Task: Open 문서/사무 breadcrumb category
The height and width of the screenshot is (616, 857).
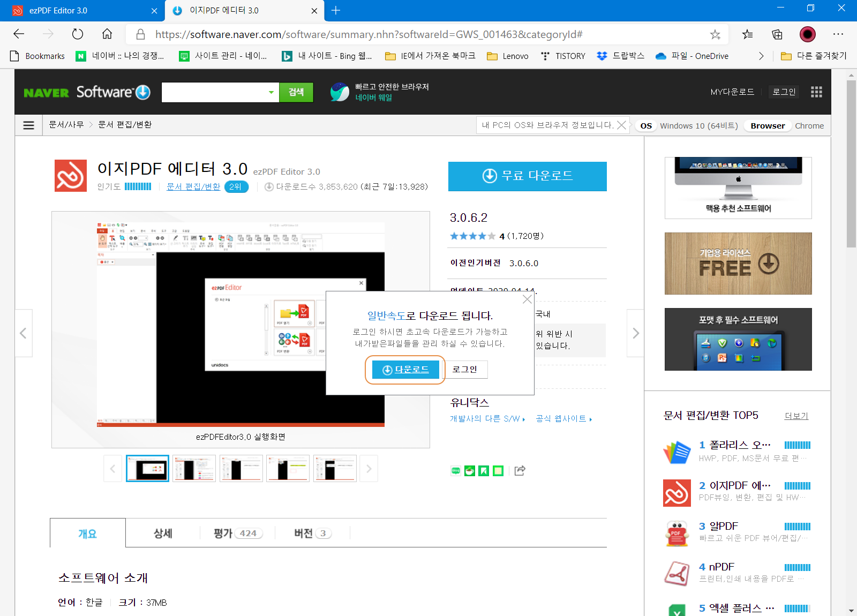Action: click(x=66, y=125)
